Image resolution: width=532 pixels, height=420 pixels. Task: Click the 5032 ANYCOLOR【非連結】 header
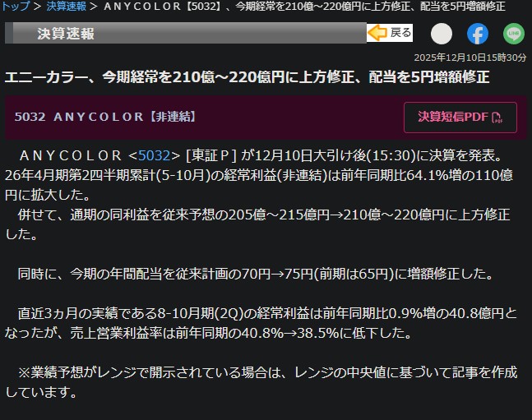(x=105, y=117)
